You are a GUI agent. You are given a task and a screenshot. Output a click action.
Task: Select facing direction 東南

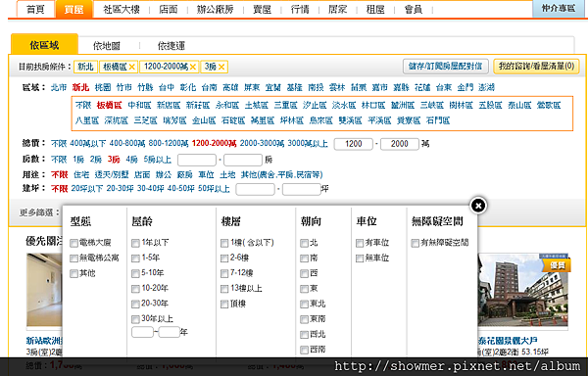click(x=304, y=319)
